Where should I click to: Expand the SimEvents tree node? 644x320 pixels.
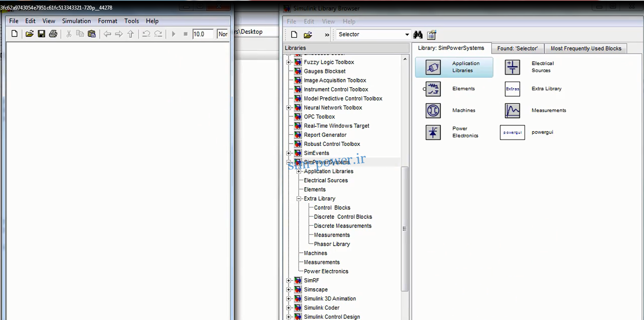289,153
